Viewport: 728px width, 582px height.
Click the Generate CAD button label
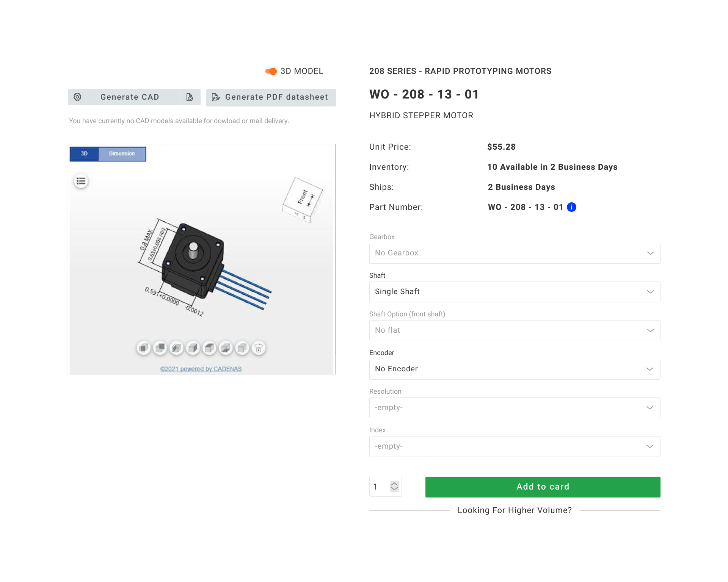tap(130, 97)
